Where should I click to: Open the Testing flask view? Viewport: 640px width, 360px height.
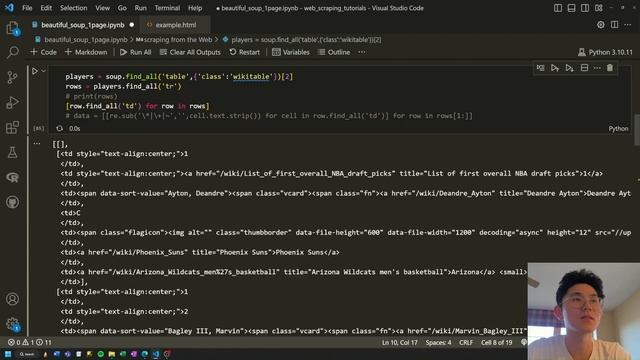pos(13,152)
